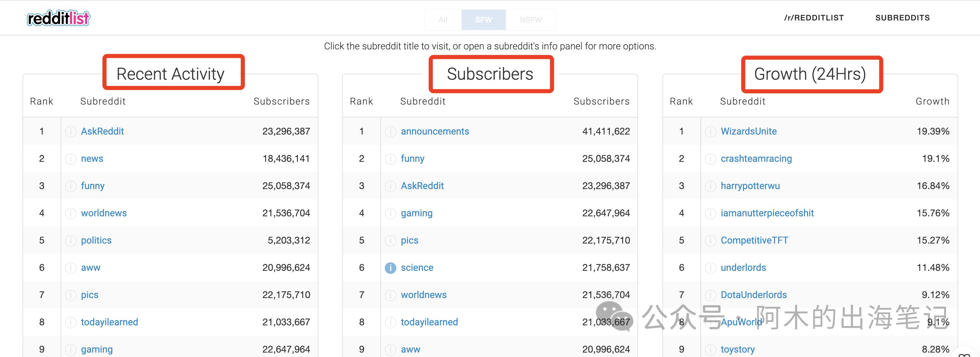Visit the harrypotterwu subreddit link

[750, 186]
